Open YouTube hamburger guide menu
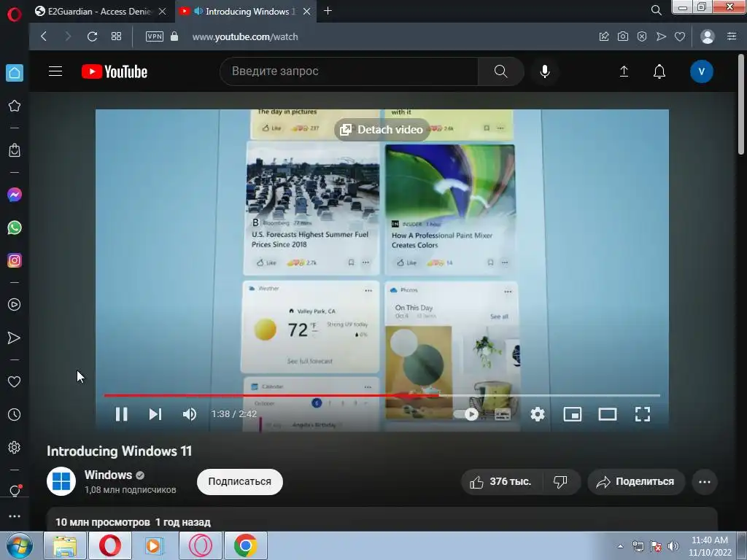The height and width of the screenshot is (560, 747). click(x=55, y=71)
